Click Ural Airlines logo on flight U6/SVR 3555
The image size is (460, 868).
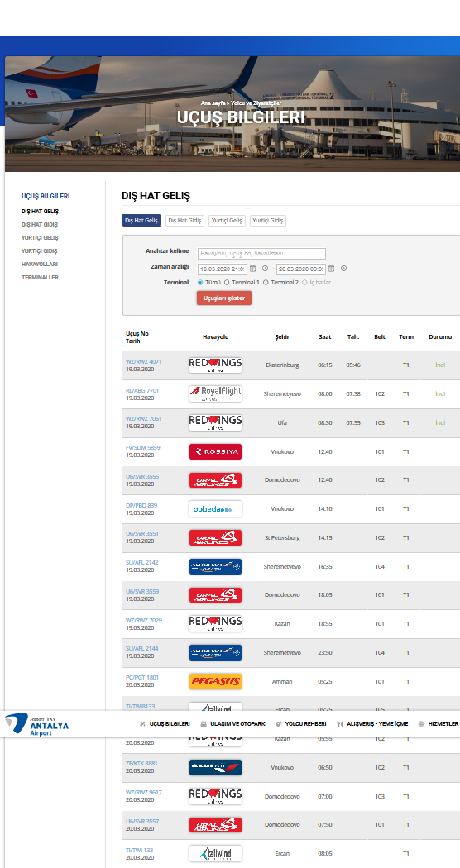tap(215, 480)
